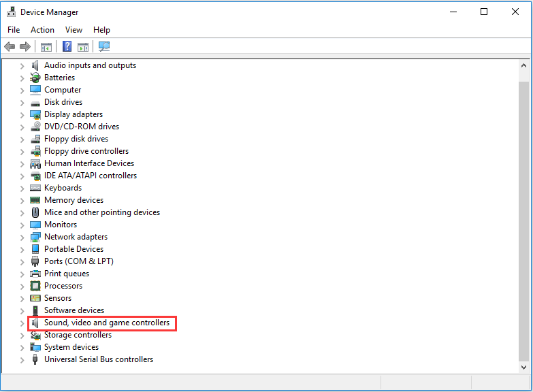Open the Help toolbar icon
Viewport: 533px width, 392px height.
point(67,46)
